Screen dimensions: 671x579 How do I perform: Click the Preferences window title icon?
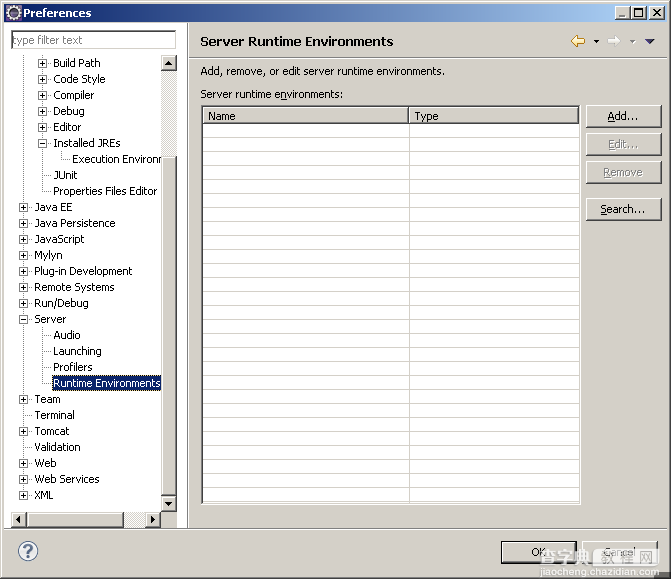[x=13, y=13]
